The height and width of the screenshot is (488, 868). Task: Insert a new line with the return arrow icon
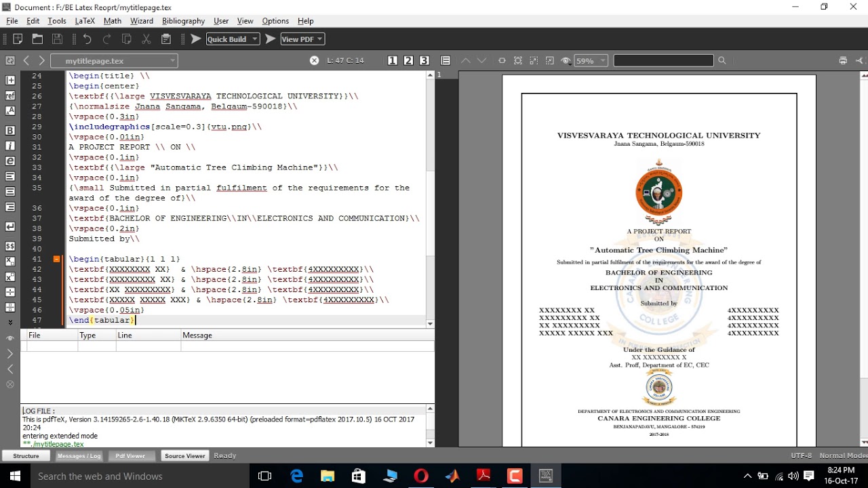[10, 226]
